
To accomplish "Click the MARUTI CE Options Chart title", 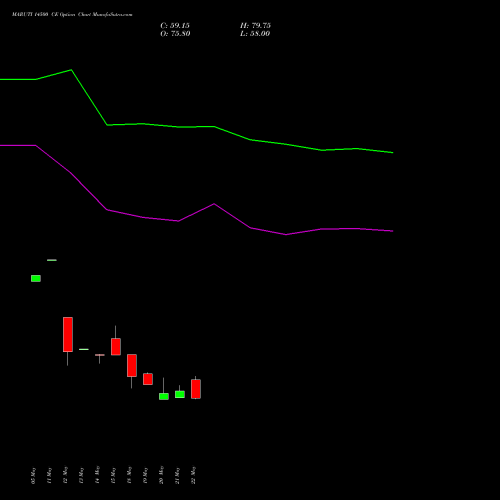I will tap(72, 15).
